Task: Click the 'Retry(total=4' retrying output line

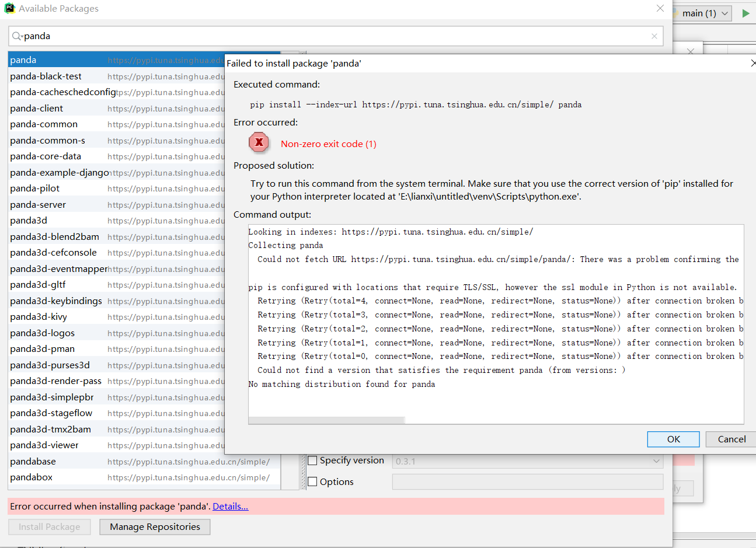Action: 500,301
